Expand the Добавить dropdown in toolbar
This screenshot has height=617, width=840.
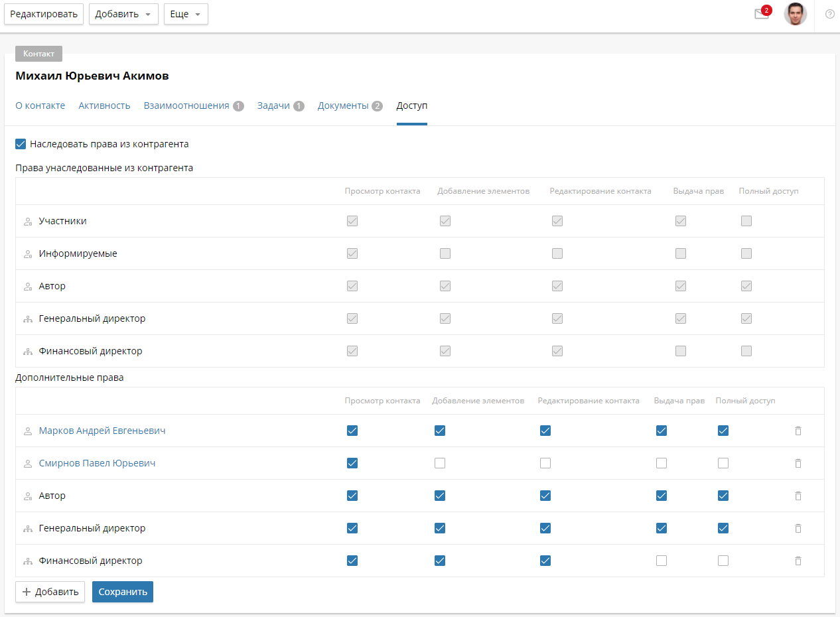[x=123, y=14]
